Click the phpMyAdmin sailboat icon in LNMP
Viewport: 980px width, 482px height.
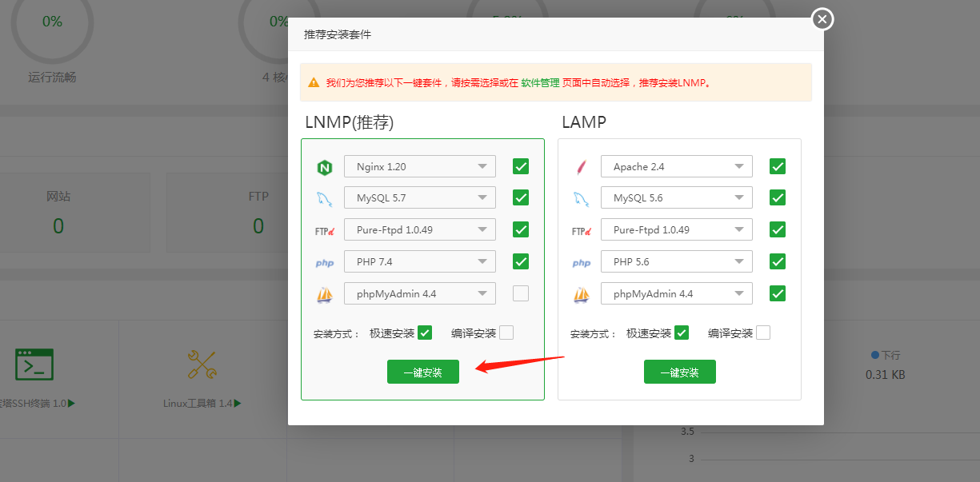[x=324, y=294]
